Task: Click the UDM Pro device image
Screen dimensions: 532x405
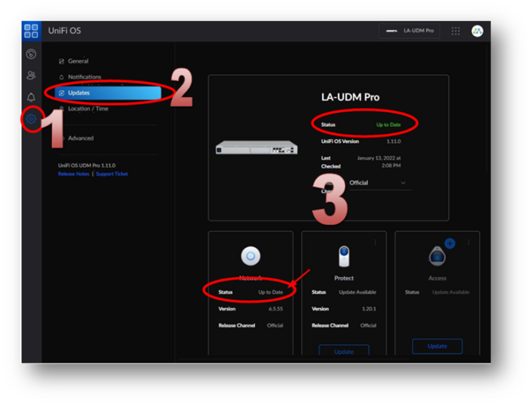Action: pyautogui.click(x=257, y=147)
